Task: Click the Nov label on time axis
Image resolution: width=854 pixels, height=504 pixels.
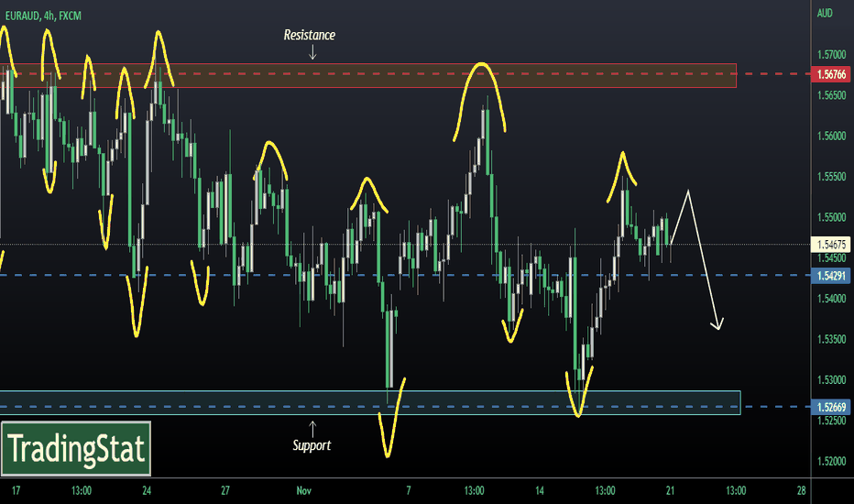Action: pyautogui.click(x=304, y=490)
